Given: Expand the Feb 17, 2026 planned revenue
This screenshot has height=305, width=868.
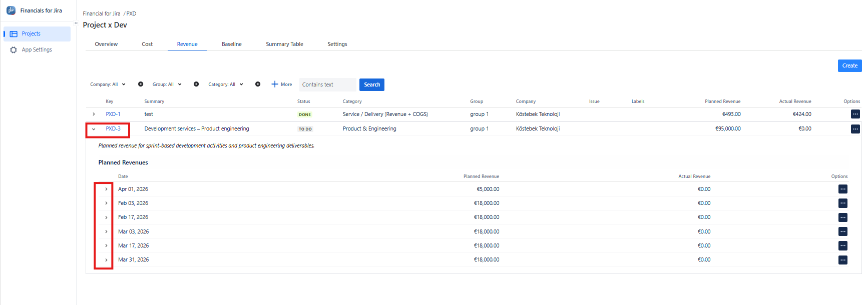Looking at the screenshot, I should point(106,217).
